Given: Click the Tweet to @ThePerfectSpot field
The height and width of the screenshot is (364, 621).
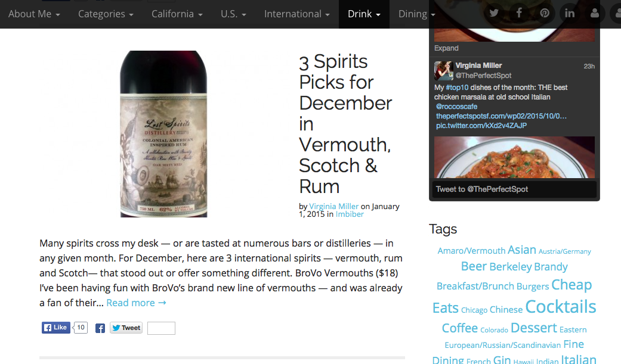Looking at the screenshot, I should 514,189.
